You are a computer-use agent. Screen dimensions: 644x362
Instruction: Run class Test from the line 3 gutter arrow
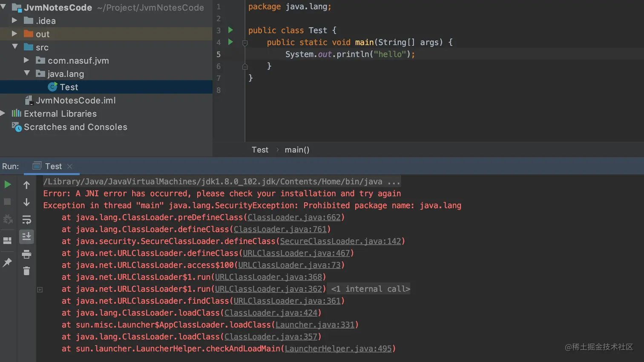click(x=230, y=30)
